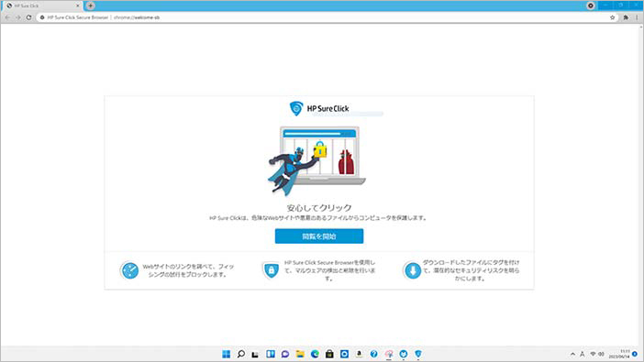The height and width of the screenshot is (362, 644).
Task: Close the HP Sure Click tab
Action: click(78, 5)
